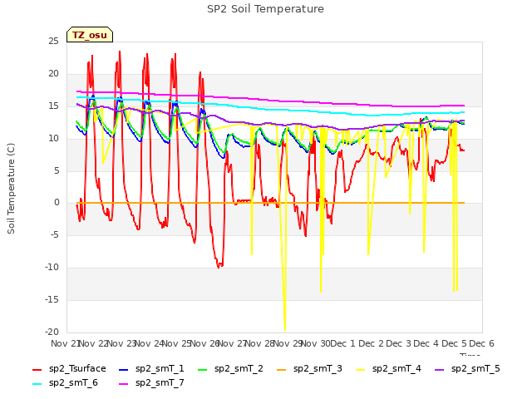Click the blue sp2_smT_1 legend swatch
The width and height of the screenshot is (532, 399).
[124, 369]
